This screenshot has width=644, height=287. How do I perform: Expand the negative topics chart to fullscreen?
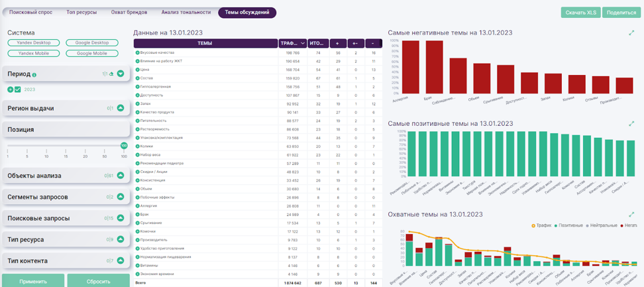(631, 32)
